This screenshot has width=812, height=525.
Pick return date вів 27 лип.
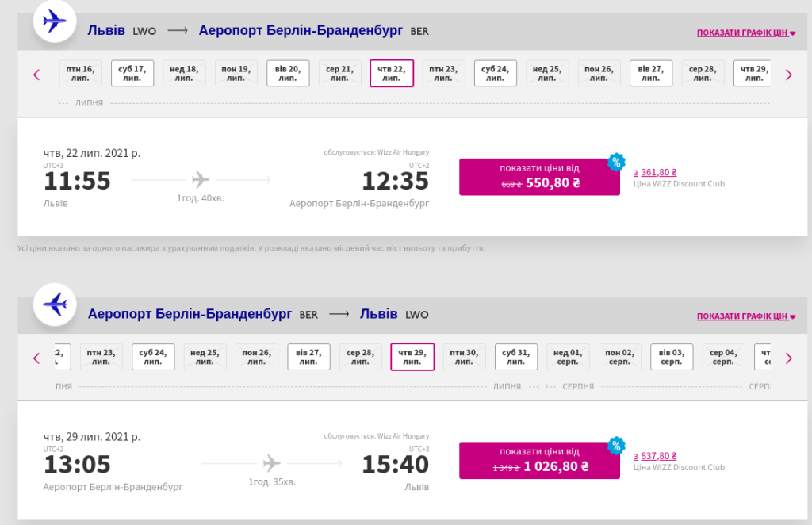coord(308,357)
